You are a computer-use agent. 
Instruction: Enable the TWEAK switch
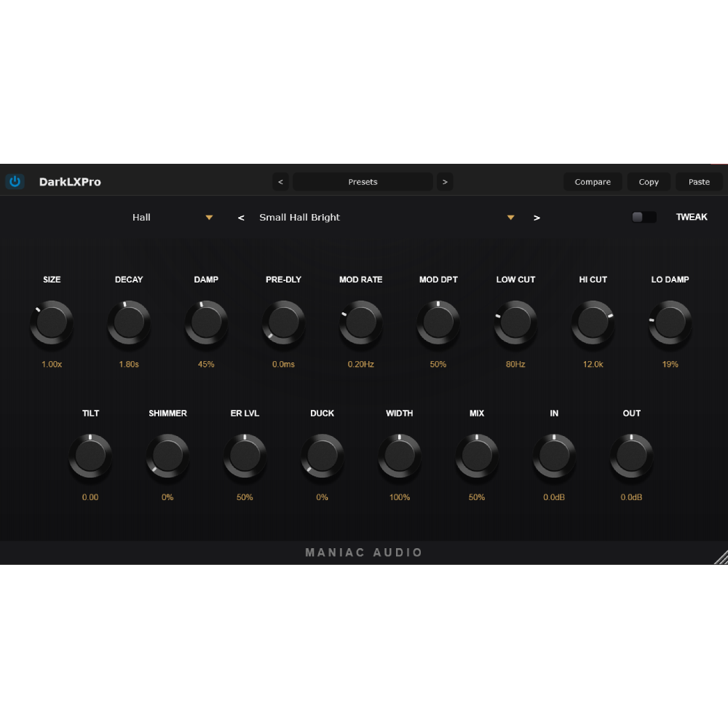coord(644,217)
